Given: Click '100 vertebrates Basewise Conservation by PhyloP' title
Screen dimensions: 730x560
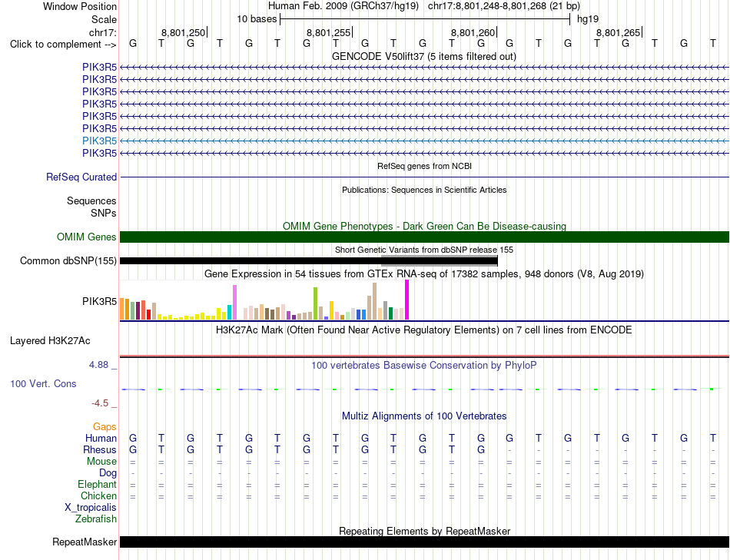Looking at the screenshot, I should [423, 366].
